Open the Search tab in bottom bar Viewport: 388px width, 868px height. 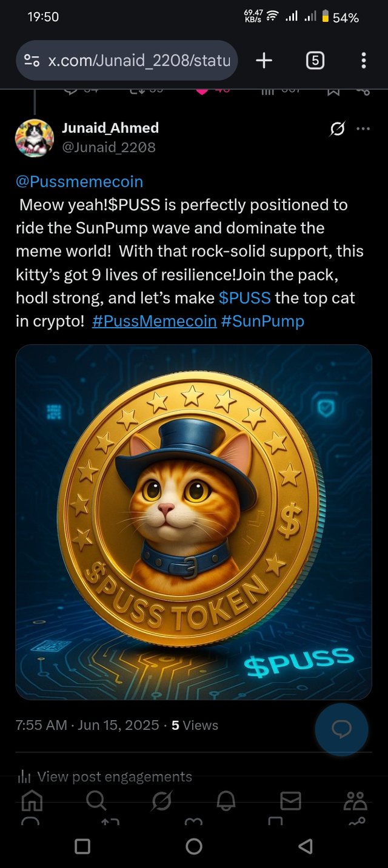pyautogui.click(x=96, y=801)
